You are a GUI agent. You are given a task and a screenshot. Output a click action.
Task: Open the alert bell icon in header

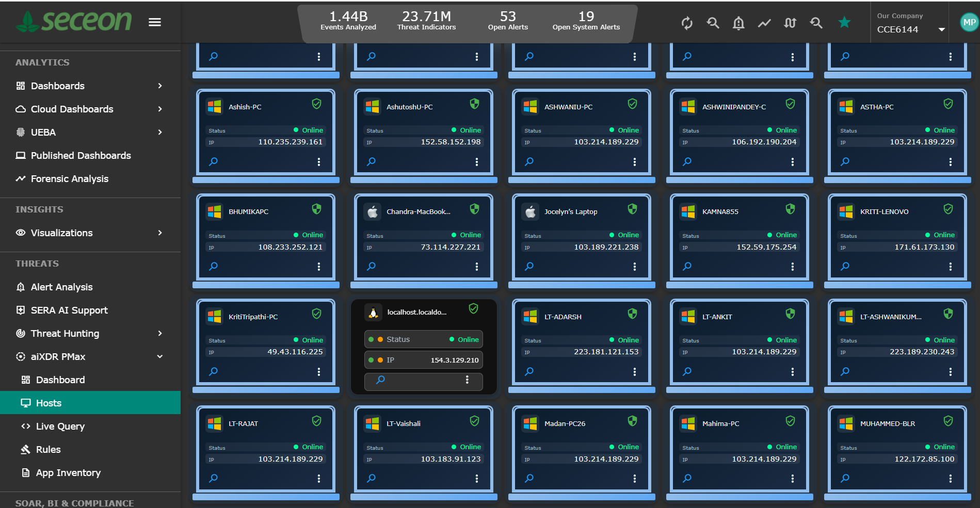coord(738,23)
